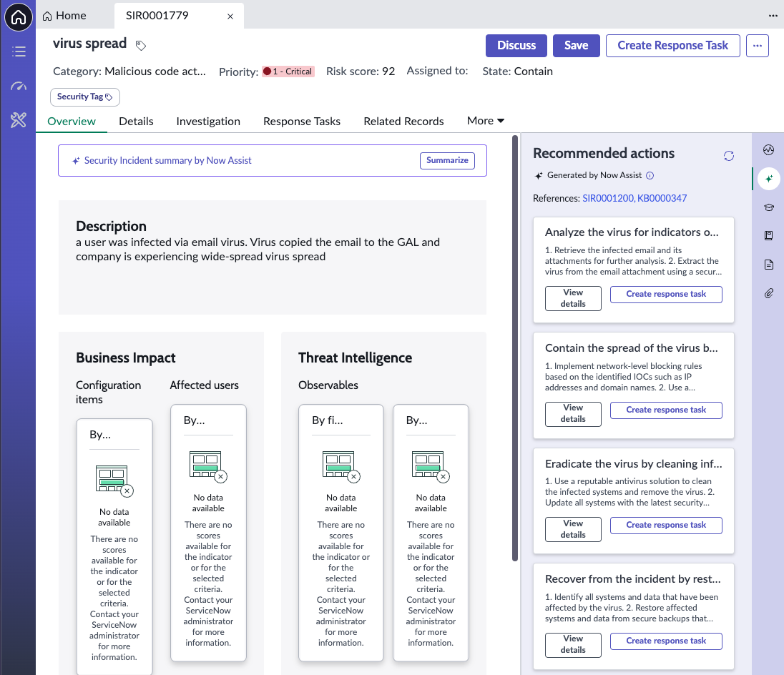Open the Response Tasks tab
The width and height of the screenshot is (784, 675).
(302, 122)
